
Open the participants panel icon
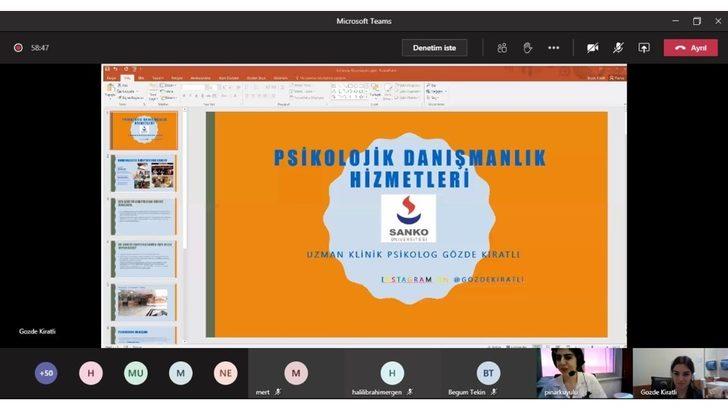pyautogui.click(x=502, y=48)
